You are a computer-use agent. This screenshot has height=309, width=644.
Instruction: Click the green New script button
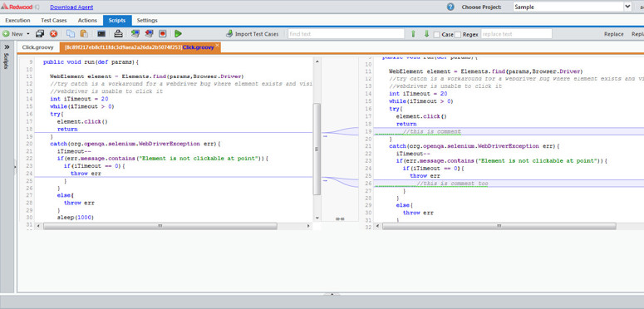pos(12,34)
